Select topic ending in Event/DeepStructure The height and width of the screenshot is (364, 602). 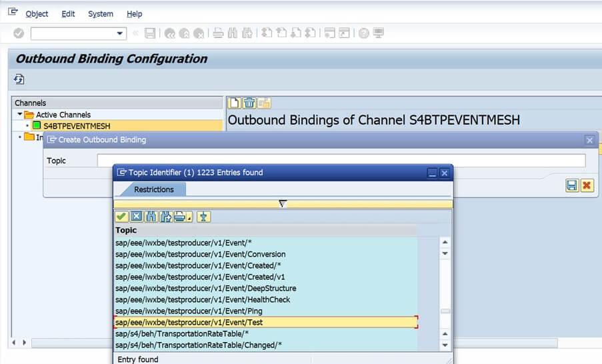tap(265, 289)
